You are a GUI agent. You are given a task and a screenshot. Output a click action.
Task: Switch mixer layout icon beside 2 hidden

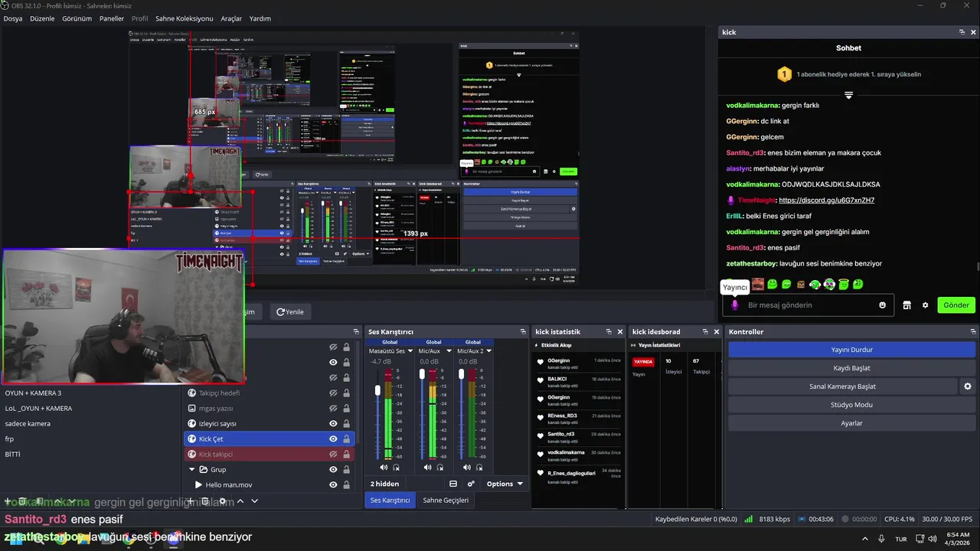point(453,484)
